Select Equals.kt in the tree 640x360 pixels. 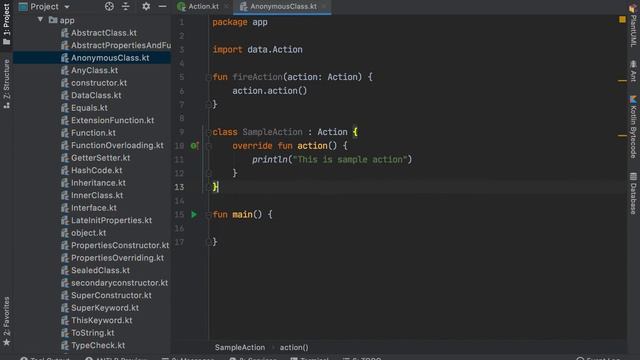pyautogui.click(x=89, y=108)
